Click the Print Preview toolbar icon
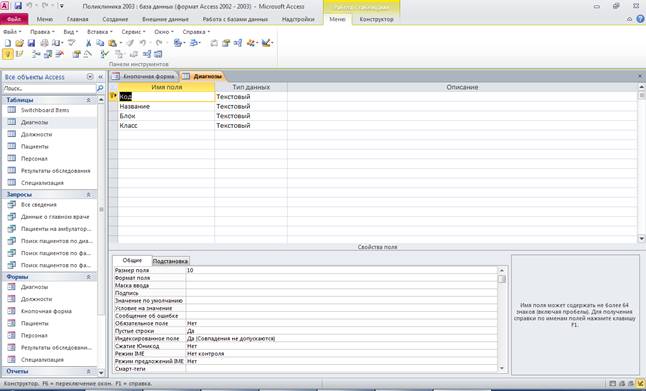This screenshot has width=646, height=391. pos(56,43)
